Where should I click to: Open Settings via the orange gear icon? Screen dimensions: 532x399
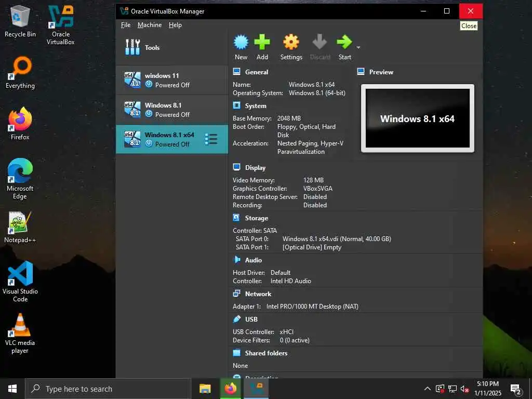pos(291,42)
